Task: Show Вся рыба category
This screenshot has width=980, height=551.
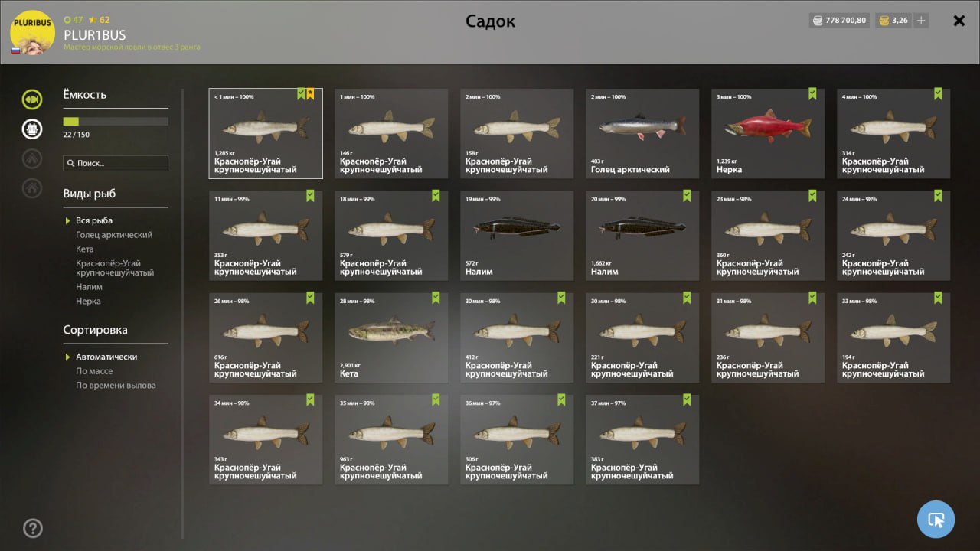Action: point(94,220)
